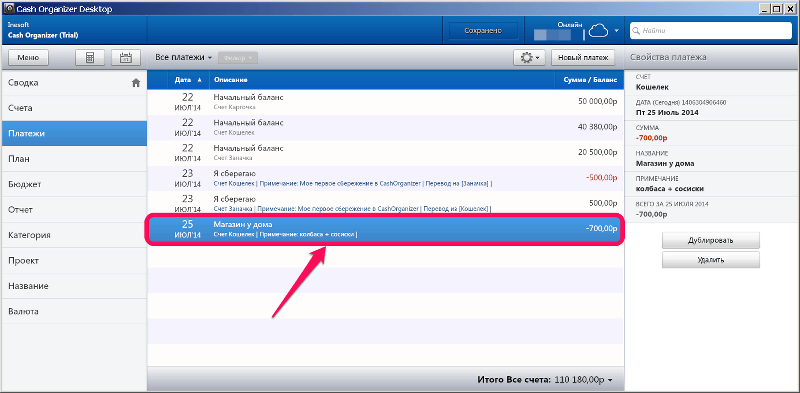Open the gear settings dropdown

tap(530, 58)
